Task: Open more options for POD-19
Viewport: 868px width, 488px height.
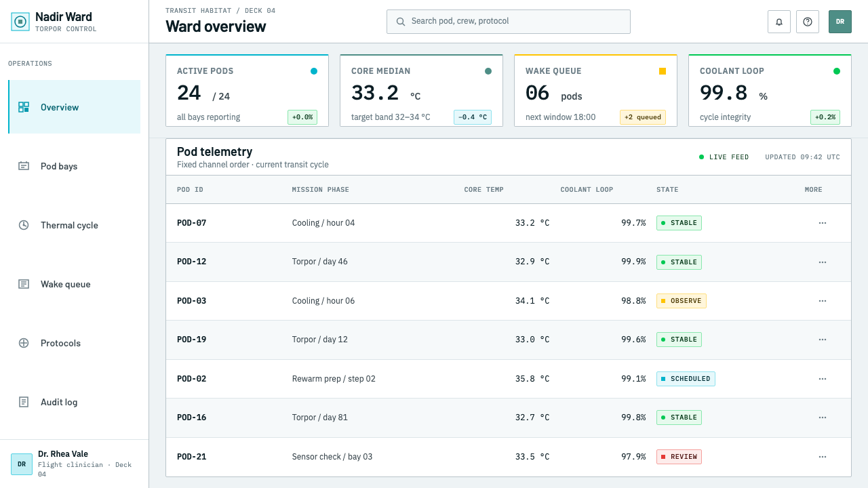Action: coord(823,340)
